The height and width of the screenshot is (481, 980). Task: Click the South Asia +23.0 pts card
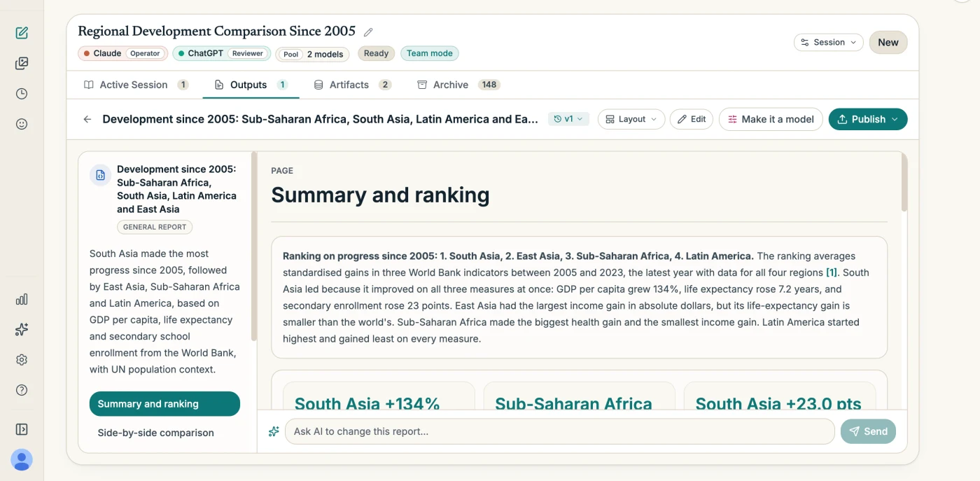(x=780, y=396)
